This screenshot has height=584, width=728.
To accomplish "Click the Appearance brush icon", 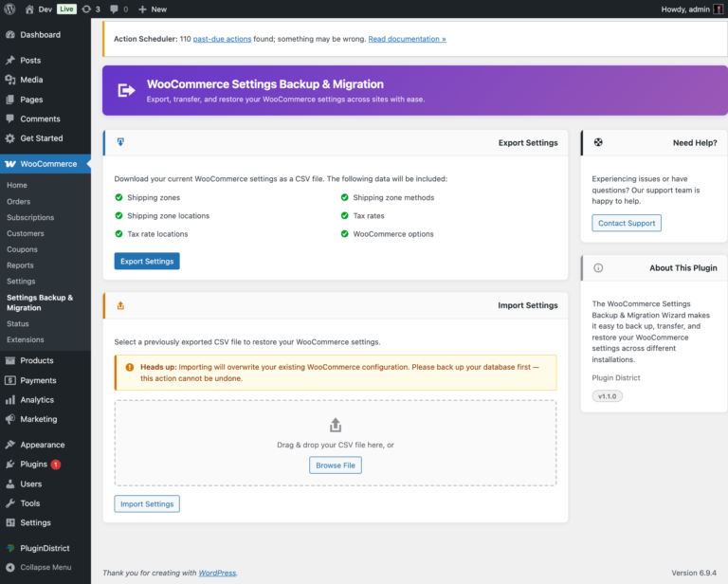I will pyautogui.click(x=10, y=445).
